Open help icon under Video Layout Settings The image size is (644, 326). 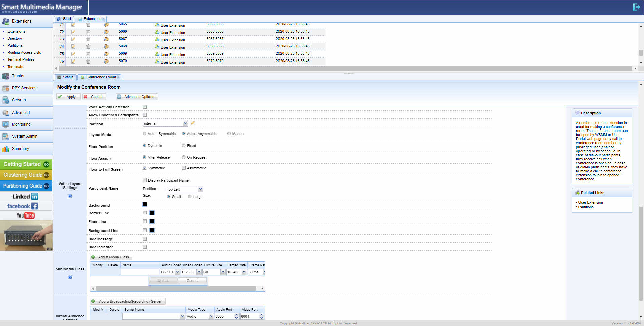click(70, 196)
